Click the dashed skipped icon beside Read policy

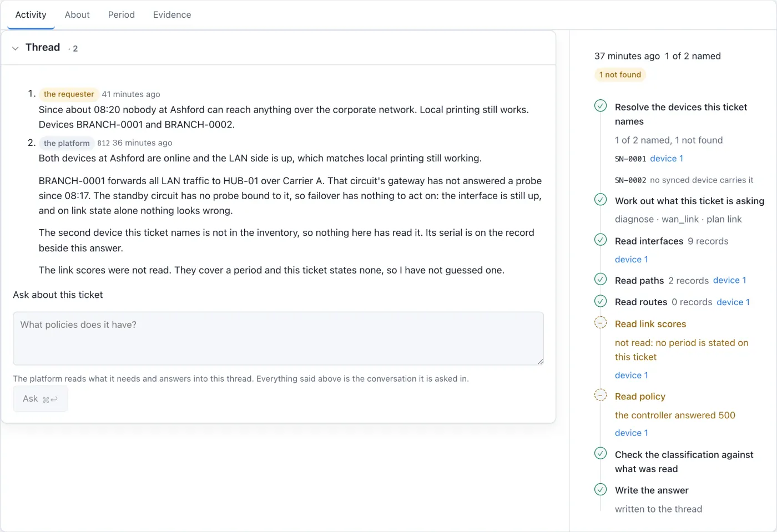pos(601,395)
